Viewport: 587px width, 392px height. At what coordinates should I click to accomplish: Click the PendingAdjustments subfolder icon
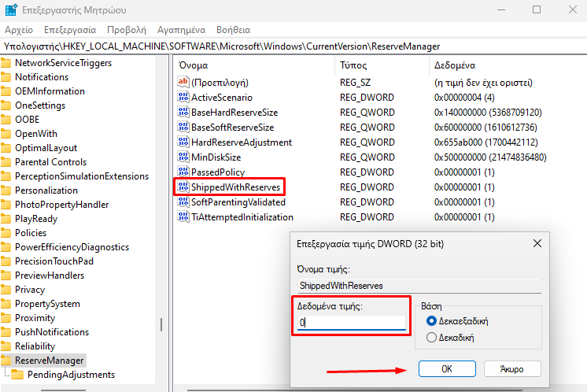pos(17,375)
